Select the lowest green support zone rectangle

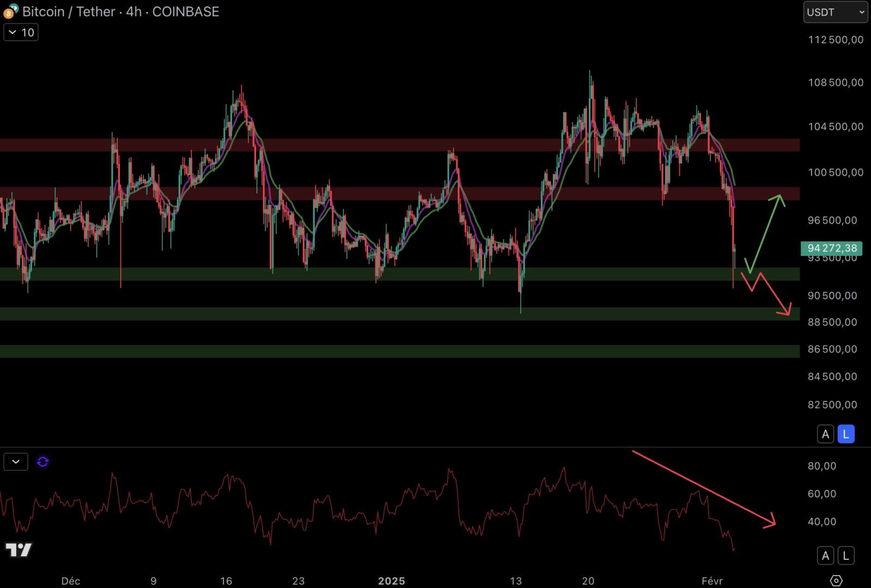pyautogui.click(x=381, y=351)
